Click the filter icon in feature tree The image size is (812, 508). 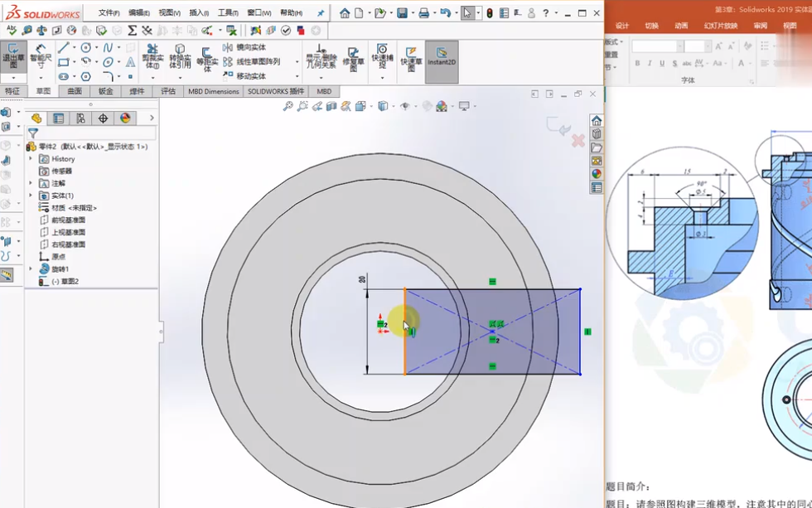(33, 133)
